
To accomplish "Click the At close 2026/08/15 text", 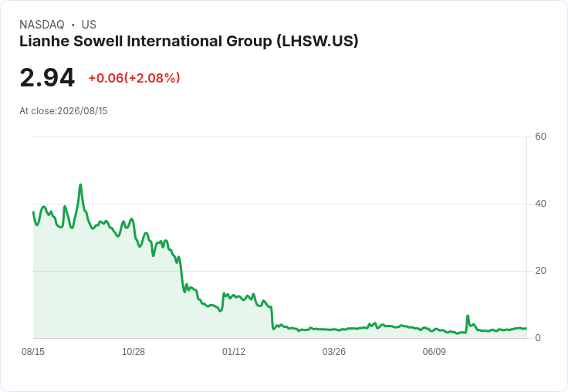I will (63, 111).
